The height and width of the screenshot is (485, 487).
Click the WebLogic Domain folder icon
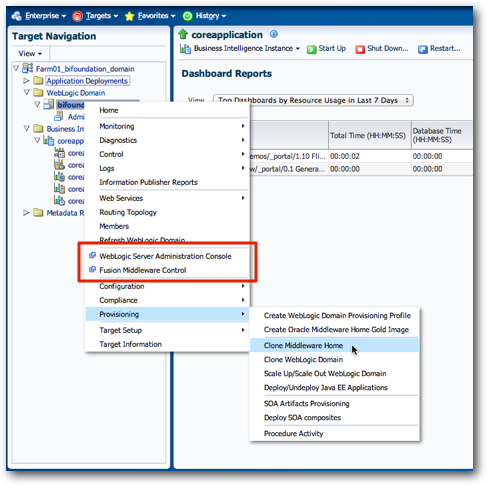point(38,92)
